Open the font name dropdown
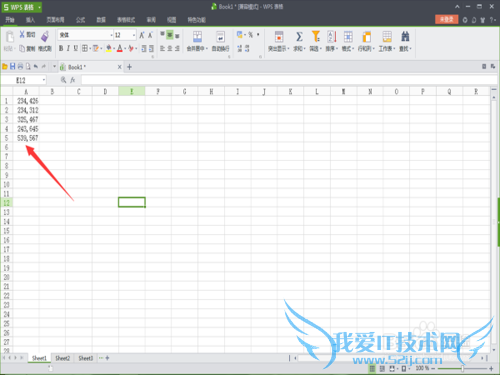500x375 pixels. (x=111, y=35)
